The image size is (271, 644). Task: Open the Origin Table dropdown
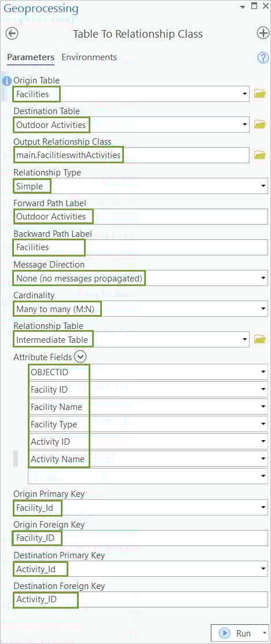[245, 94]
